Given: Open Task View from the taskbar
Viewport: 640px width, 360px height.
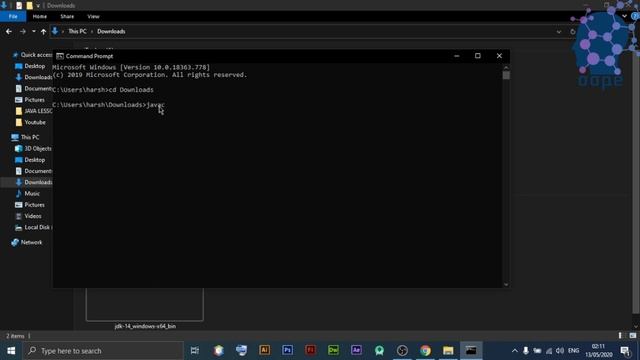Looking at the screenshot, I should point(195,351).
